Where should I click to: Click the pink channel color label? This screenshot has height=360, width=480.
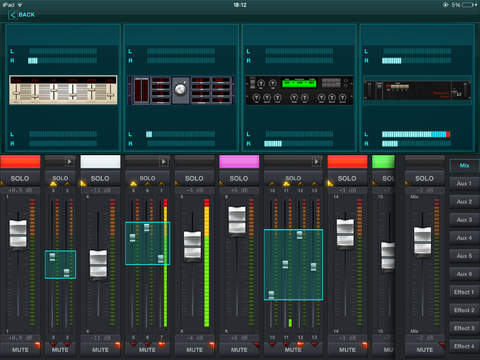[239, 162]
